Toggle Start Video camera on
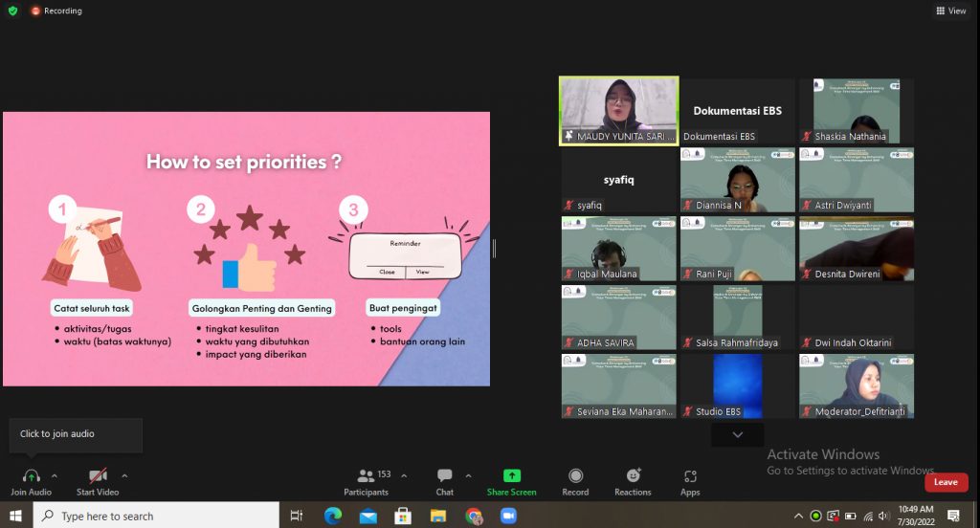980x528 pixels. (x=97, y=475)
